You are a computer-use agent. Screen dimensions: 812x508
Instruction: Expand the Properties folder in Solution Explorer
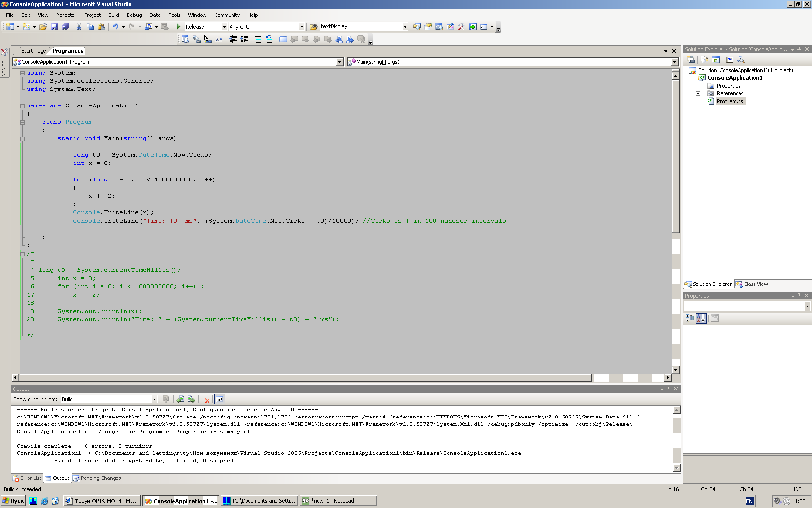[698, 86]
